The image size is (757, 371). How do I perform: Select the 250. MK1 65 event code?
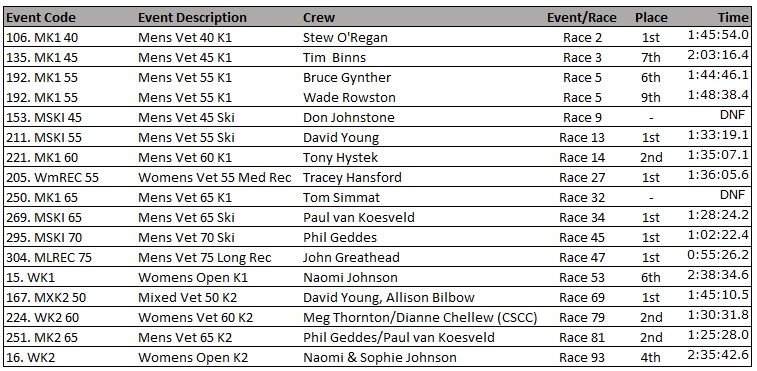pyautogui.click(x=42, y=198)
